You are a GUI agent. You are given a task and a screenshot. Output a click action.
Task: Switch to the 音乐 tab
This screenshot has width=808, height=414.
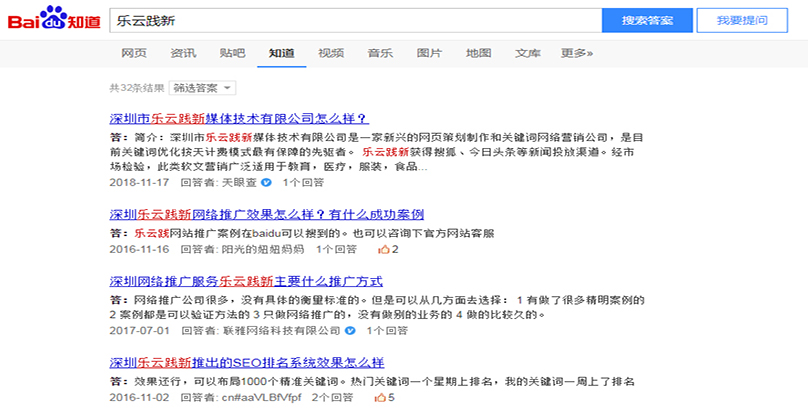380,53
